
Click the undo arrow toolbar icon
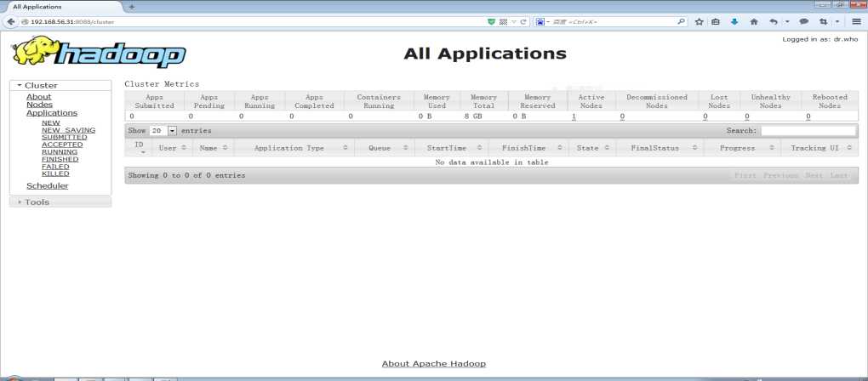pyautogui.click(x=774, y=21)
